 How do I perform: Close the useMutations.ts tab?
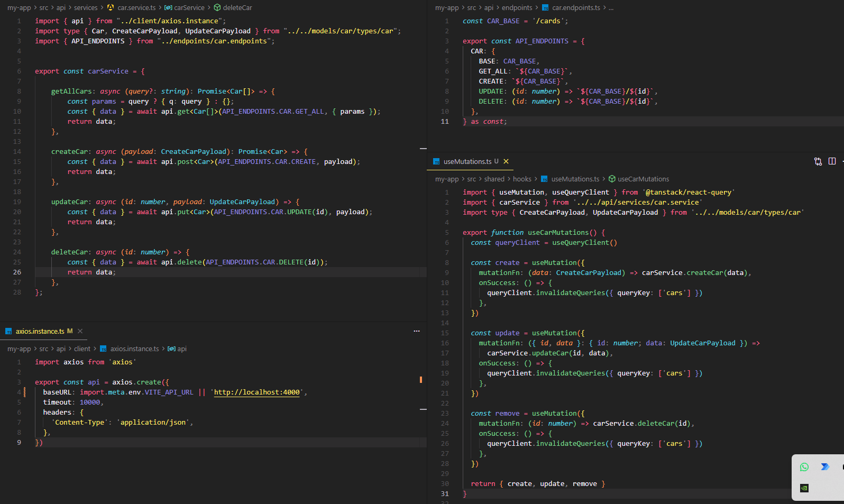click(x=506, y=161)
